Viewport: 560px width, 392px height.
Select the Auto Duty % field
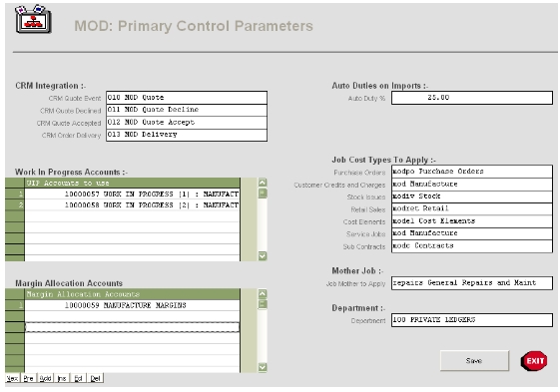472,98
